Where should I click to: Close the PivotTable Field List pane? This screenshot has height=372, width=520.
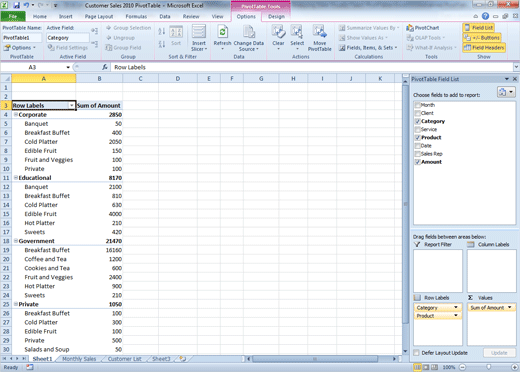coord(515,79)
